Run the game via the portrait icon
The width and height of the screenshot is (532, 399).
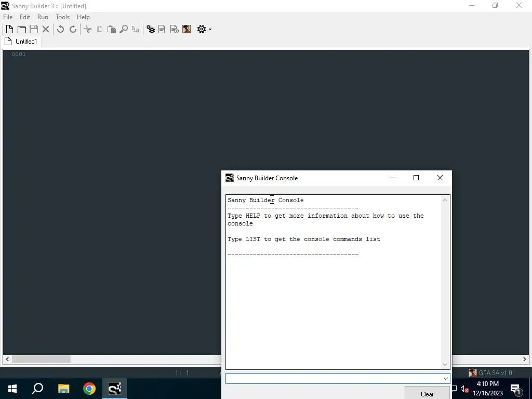187,29
